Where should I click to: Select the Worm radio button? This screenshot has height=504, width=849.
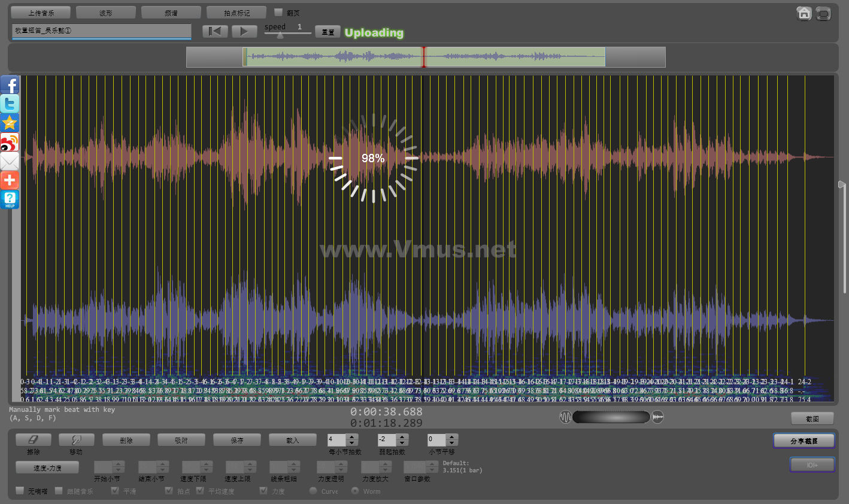(355, 491)
